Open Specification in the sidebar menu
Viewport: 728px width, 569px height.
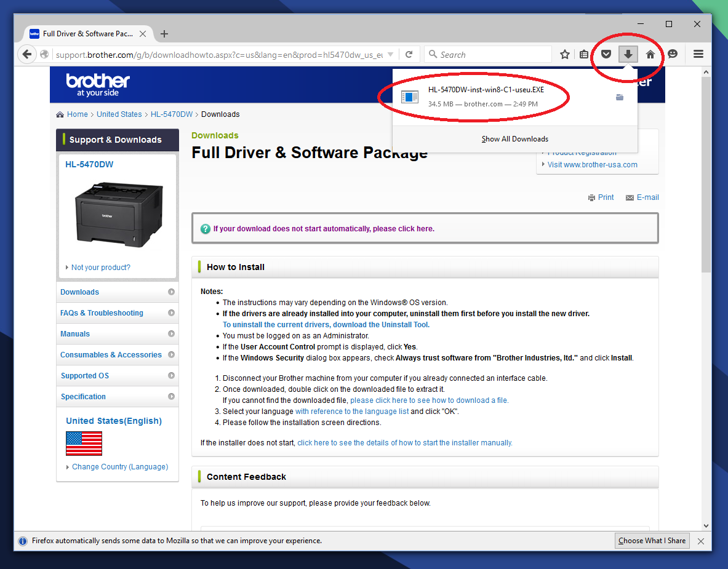[118, 396]
